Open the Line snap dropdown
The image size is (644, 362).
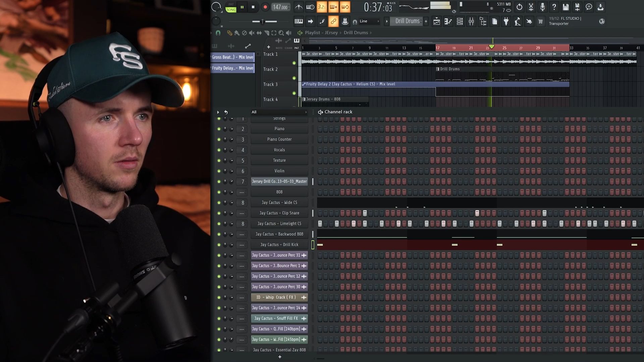369,21
